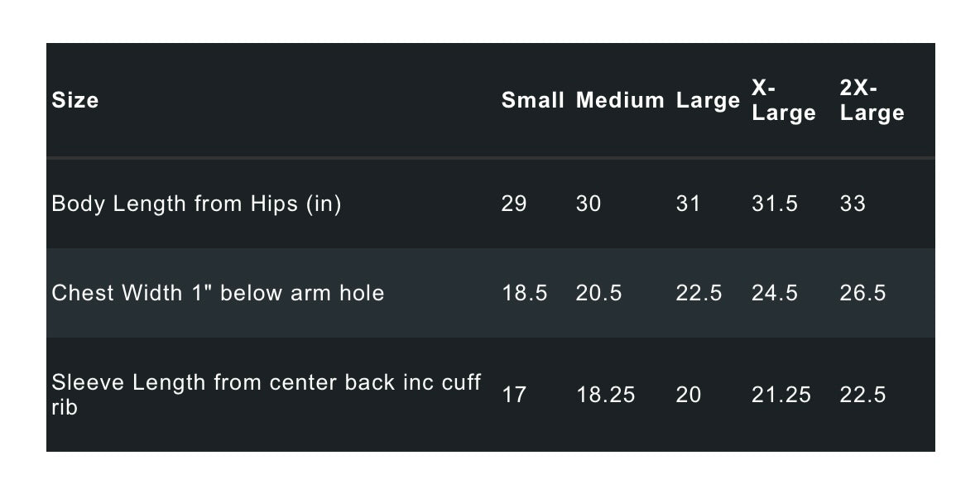The height and width of the screenshot is (494, 980).
Task: Click 2X-Large chest width value 26.5
Action: point(862,293)
